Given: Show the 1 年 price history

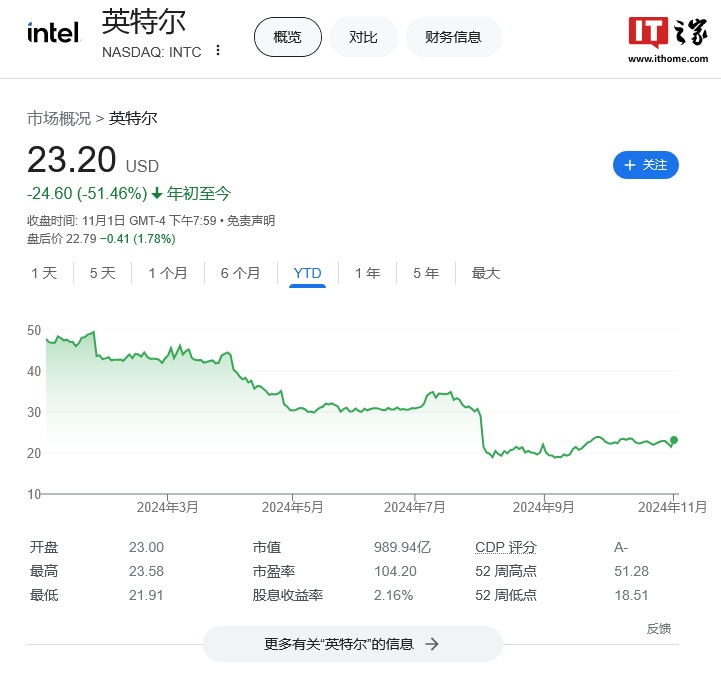Looking at the screenshot, I should [x=367, y=273].
